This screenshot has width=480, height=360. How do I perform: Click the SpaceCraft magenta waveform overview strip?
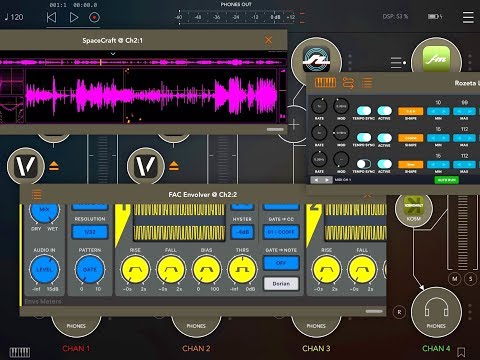143,62
